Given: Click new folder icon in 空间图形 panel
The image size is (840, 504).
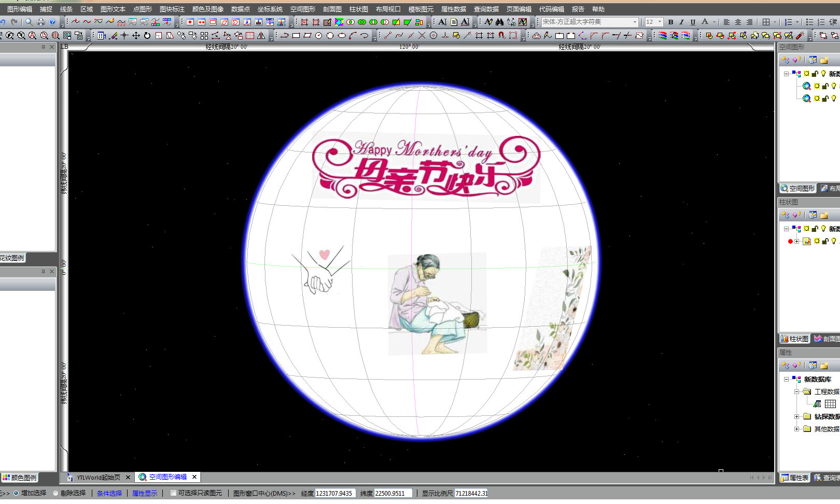Looking at the screenshot, I should coord(824,60).
